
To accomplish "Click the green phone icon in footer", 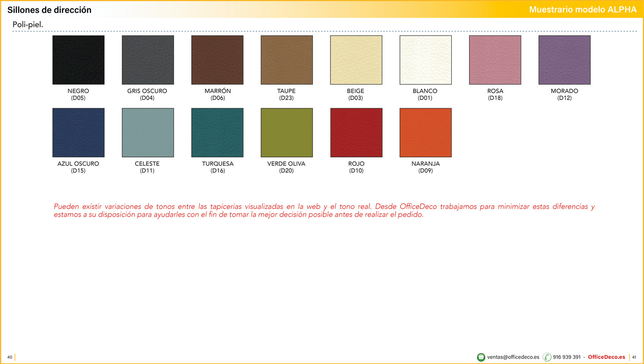I will point(547,357).
